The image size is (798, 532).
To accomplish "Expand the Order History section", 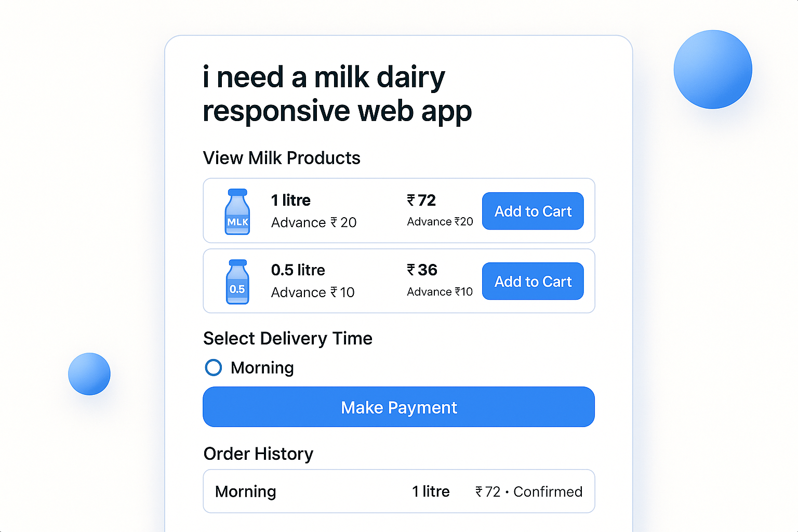I will 258,454.
